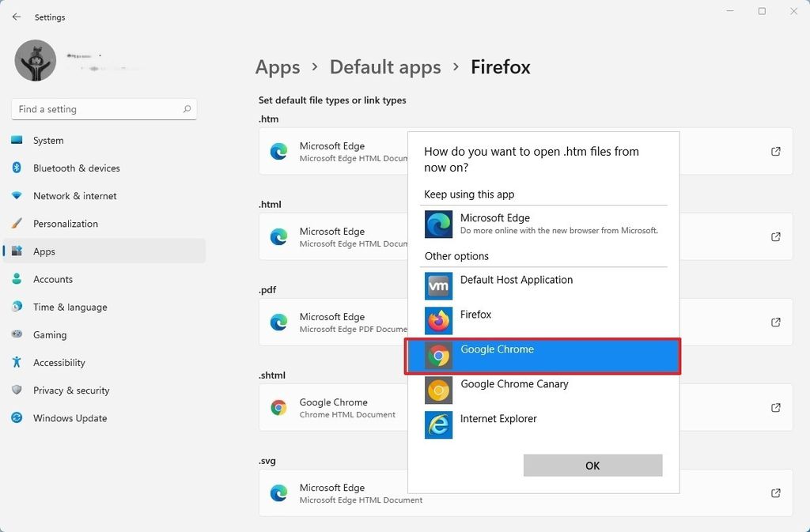Switch to the Accounts section
Viewport: 810px width, 532px height.
point(53,279)
